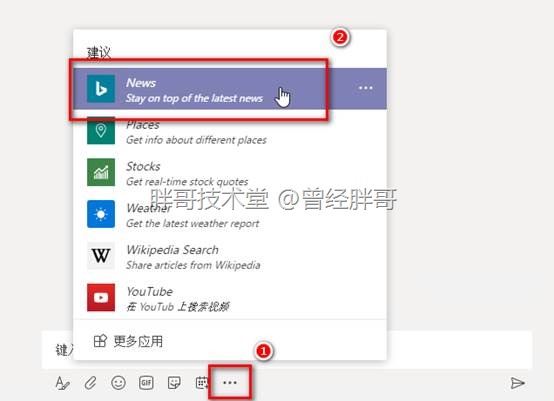Open the sticker picker
The width and height of the screenshot is (554, 401).
click(x=174, y=383)
